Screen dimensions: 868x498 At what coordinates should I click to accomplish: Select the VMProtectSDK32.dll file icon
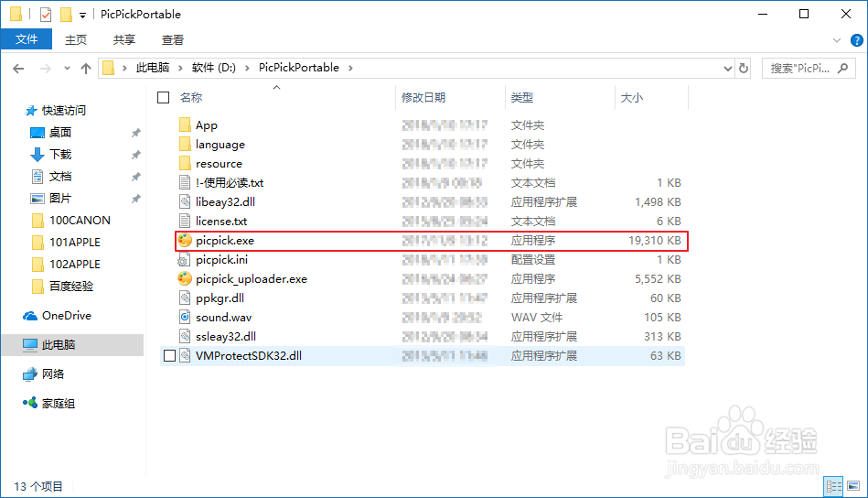185,355
